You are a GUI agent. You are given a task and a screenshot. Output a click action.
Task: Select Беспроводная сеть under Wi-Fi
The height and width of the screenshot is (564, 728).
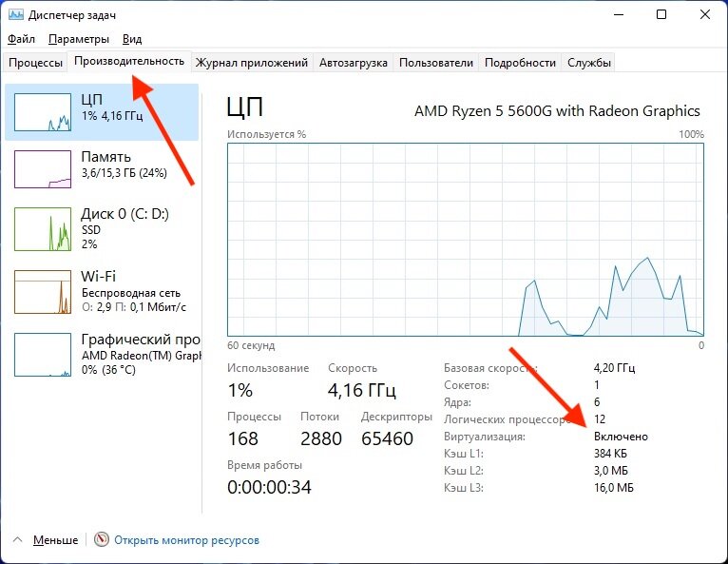(131, 293)
